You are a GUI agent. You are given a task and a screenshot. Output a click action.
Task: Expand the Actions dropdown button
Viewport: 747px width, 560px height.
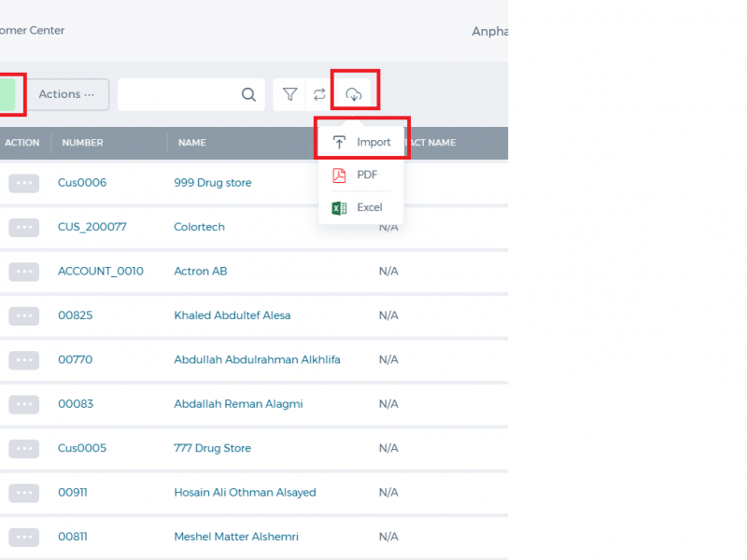coord(66,94)
